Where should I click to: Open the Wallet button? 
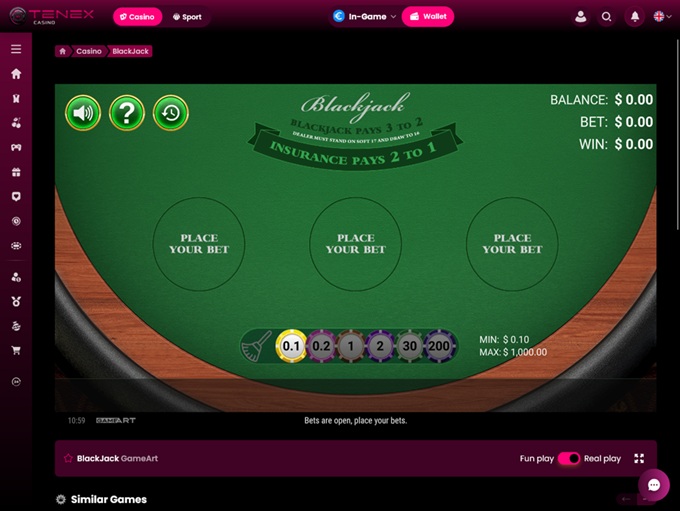428,16
